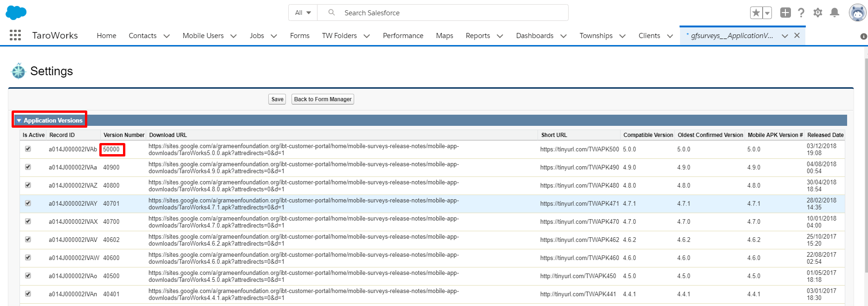Collapse the Application Versions section

click(19, 121)
